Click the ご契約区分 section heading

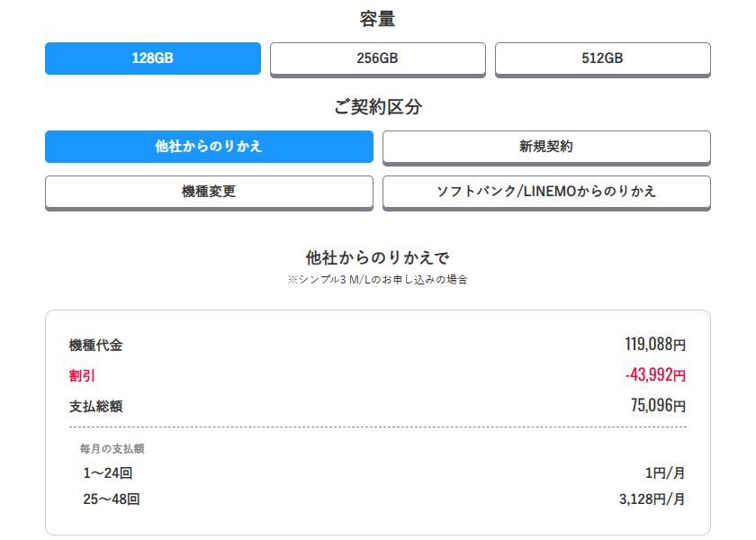pyautogui.click(x=378, y=107)
